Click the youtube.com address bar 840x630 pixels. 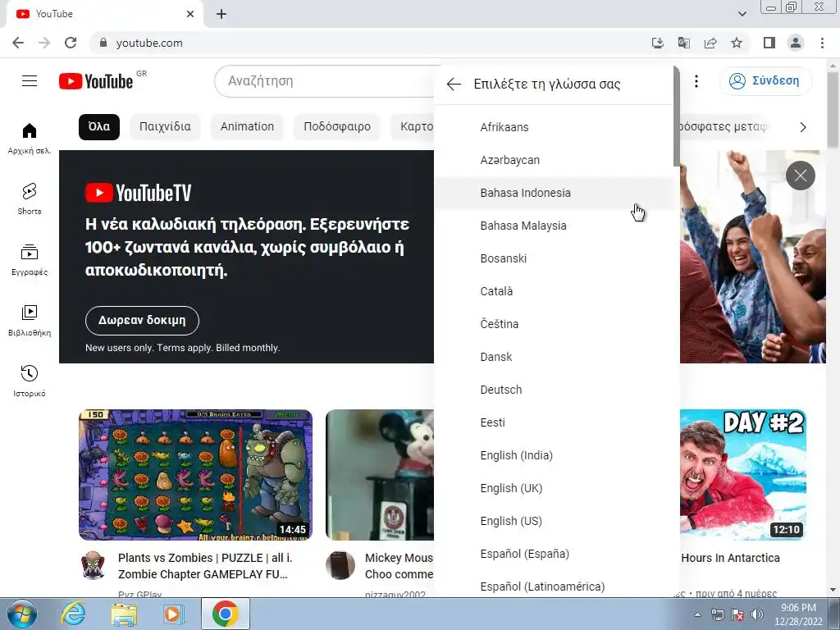pyautogui.click(x=370, y=43)
